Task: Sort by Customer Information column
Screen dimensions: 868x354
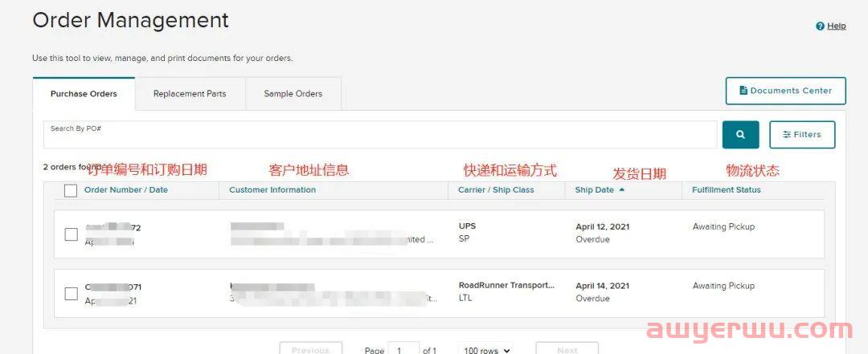Action: click(x=272, y=189)
